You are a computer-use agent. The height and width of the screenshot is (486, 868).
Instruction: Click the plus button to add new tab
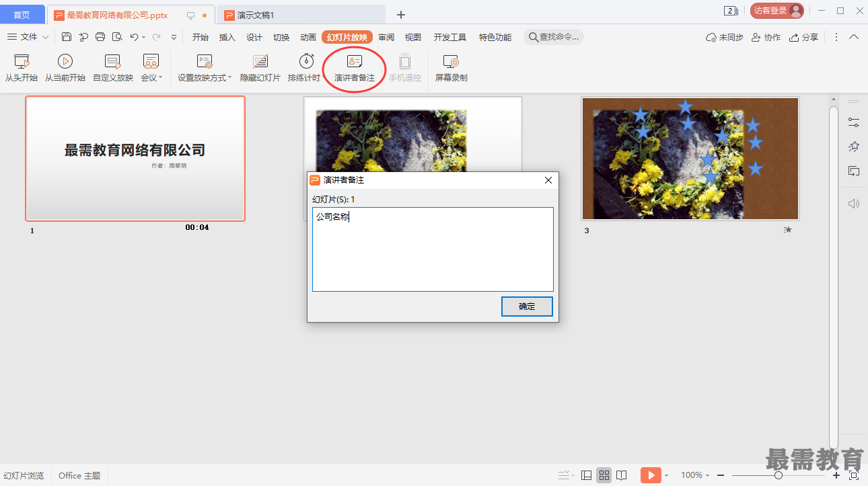401,14
